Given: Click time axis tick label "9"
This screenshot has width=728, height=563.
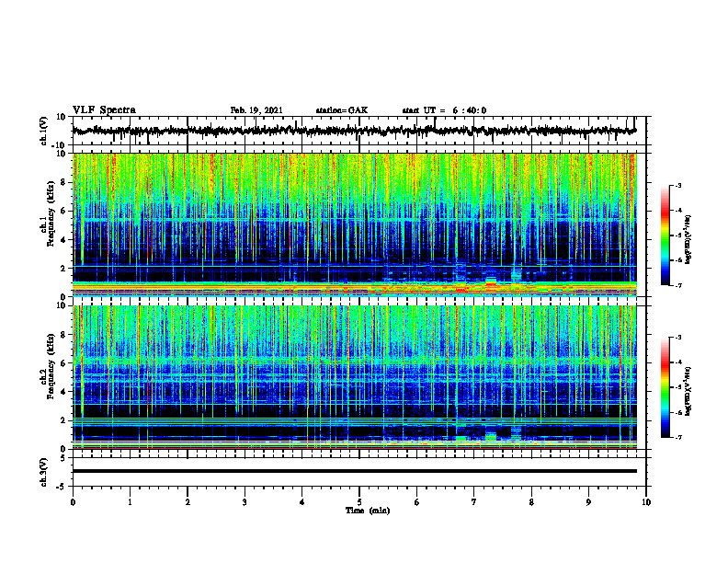Looking at the screenshot, I should pyautogui.click(x=588, y=502).
